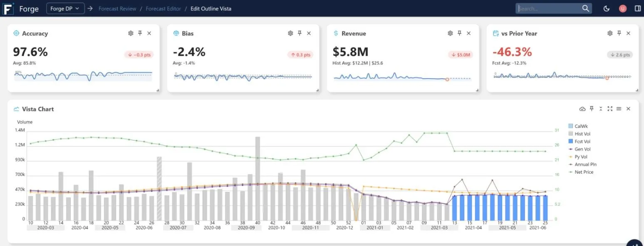Click Vista Chart cloud sync icon

[582, 109]
